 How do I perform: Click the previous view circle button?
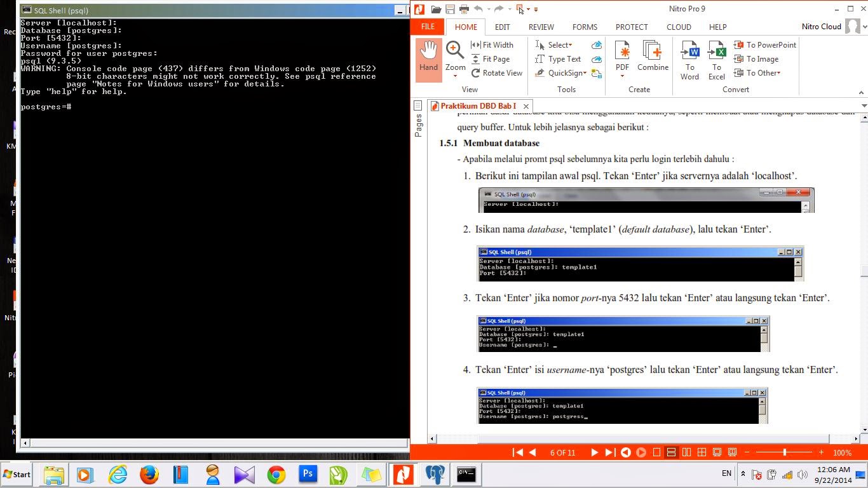tap(626, 452)
